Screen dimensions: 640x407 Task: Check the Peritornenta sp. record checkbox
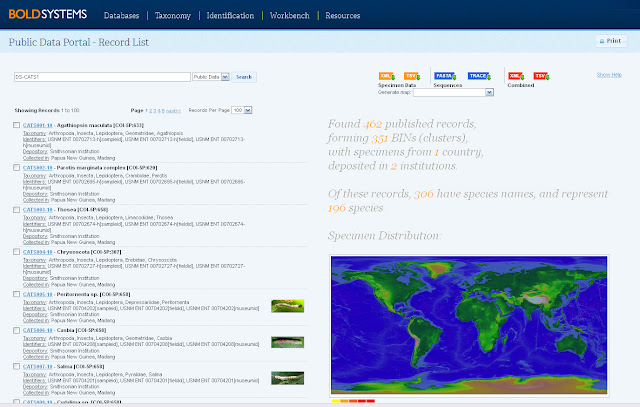point(16,294)
